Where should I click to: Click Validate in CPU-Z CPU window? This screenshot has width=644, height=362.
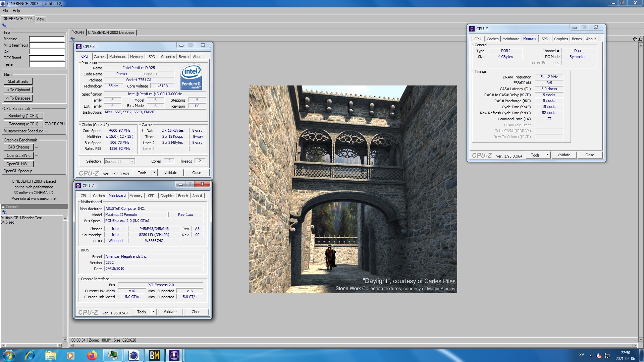click(171, 173)
